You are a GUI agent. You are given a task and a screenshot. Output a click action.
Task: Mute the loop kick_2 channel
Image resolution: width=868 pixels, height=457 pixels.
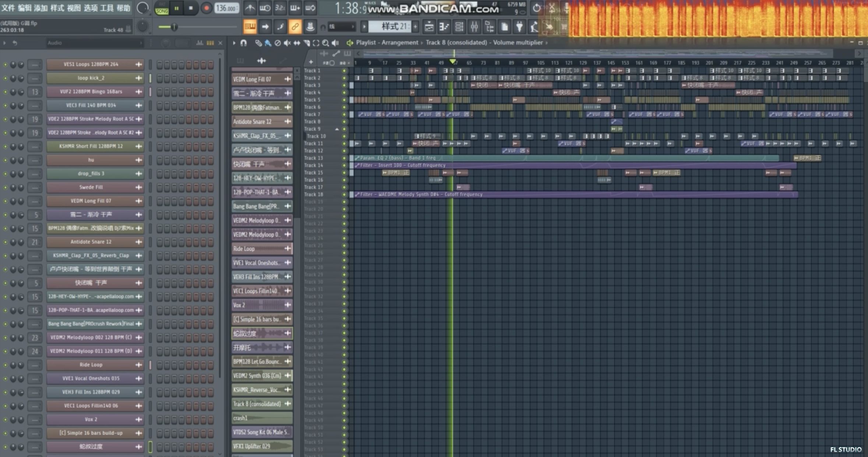(5, 78)
